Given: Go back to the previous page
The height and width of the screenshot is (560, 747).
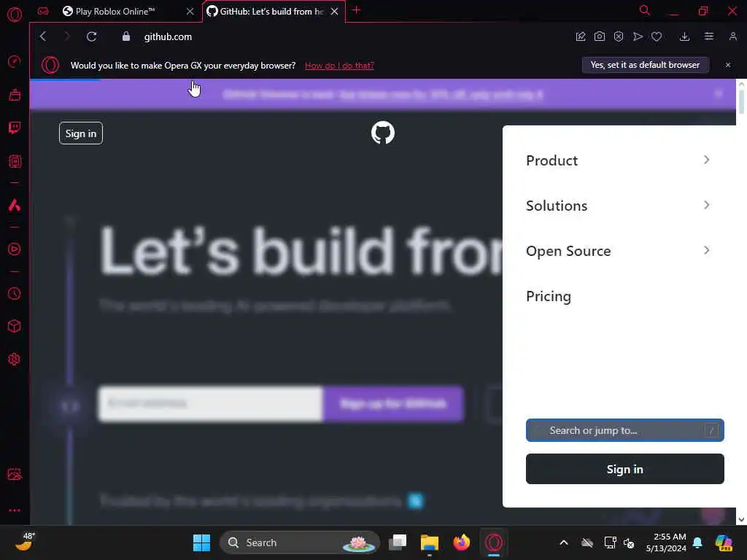Looking at the screenshot, I should point(43,36).
